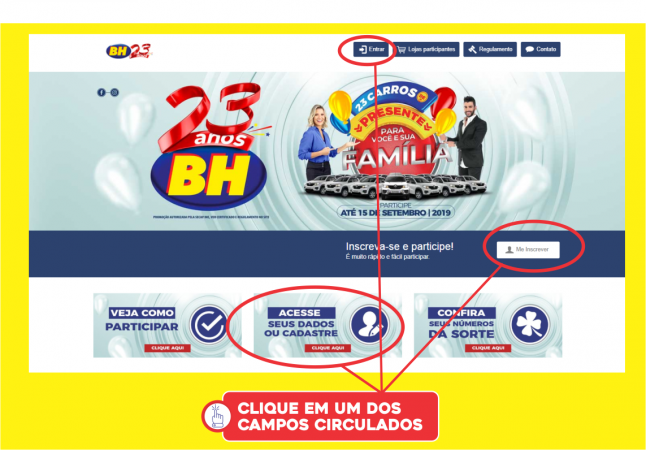Screen dimensions: 646x450
Task: Click red Clique Aqui under Veja Como Participar
Action: [167, 348]
